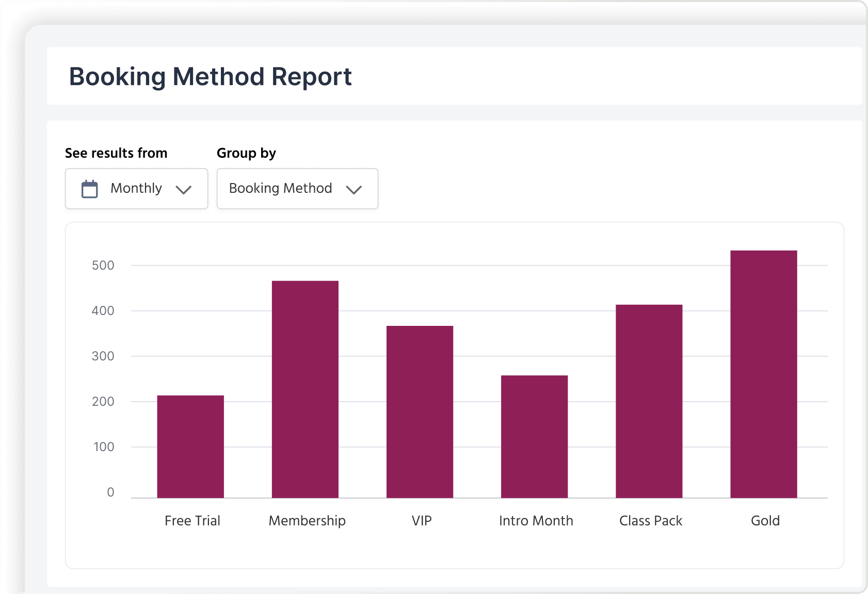Click the Booking Method Report title
The width and height of the screenshot is (868, 594).
(x=211, y=77)
